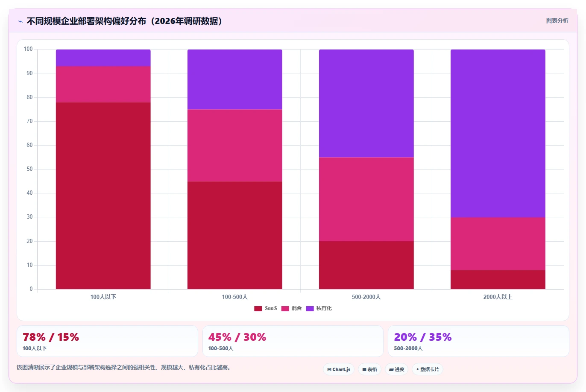586x392 pixels.
Task: Click the lightning icon beside the chart title
Action: click(x=20, y=21)
